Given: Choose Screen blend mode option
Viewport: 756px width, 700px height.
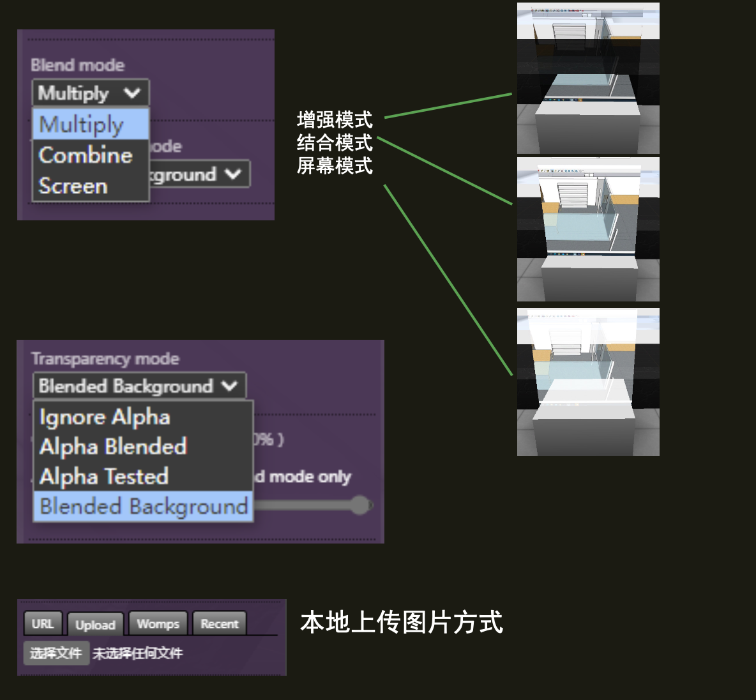Looking at the screenshot, I should click(91, 186).
